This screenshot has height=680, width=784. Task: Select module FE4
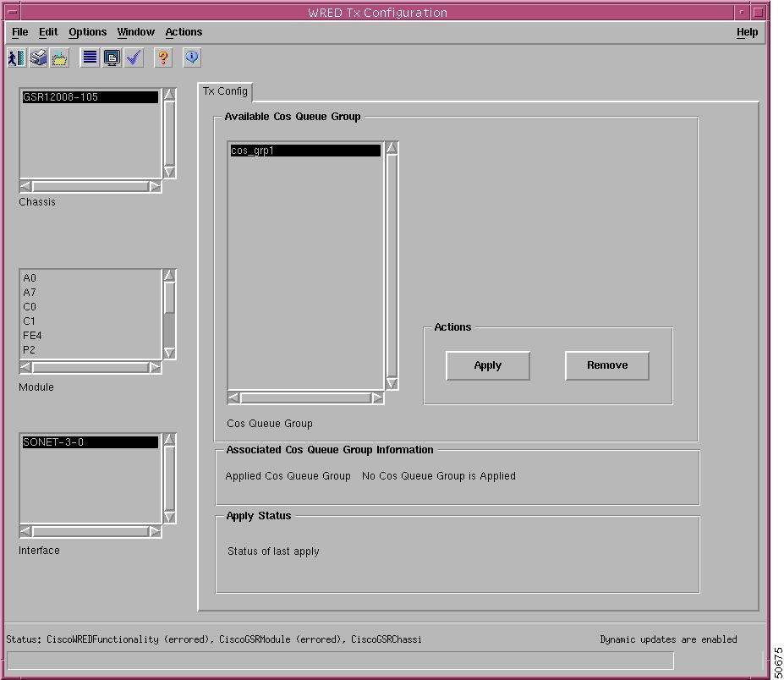point(90,336)
